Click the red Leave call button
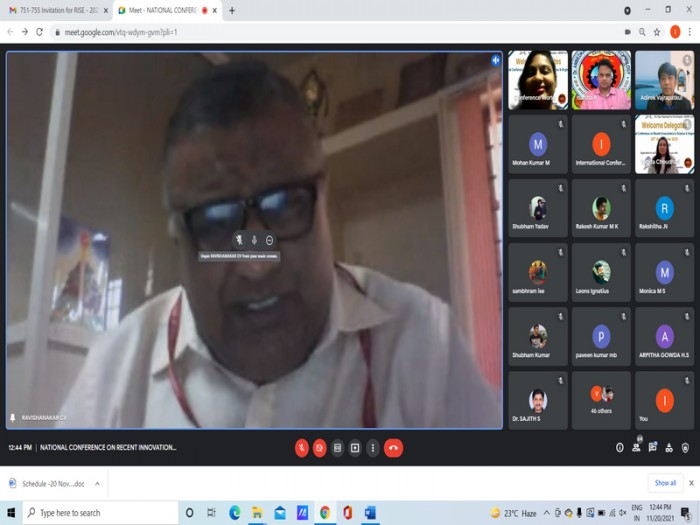This screenshot has height=525, width=700. (x=394, y=448)
